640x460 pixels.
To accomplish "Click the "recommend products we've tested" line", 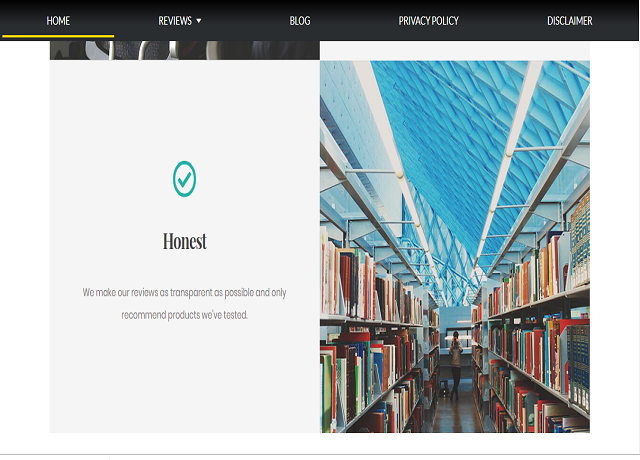I will (x=184, y=315).
